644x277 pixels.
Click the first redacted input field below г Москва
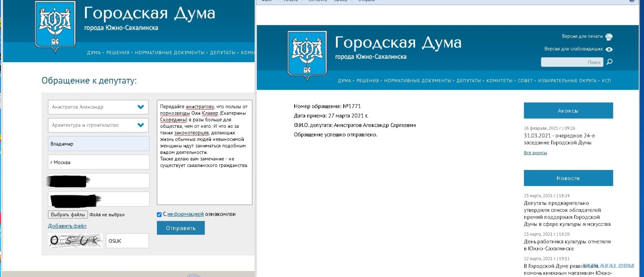(98, 181)
